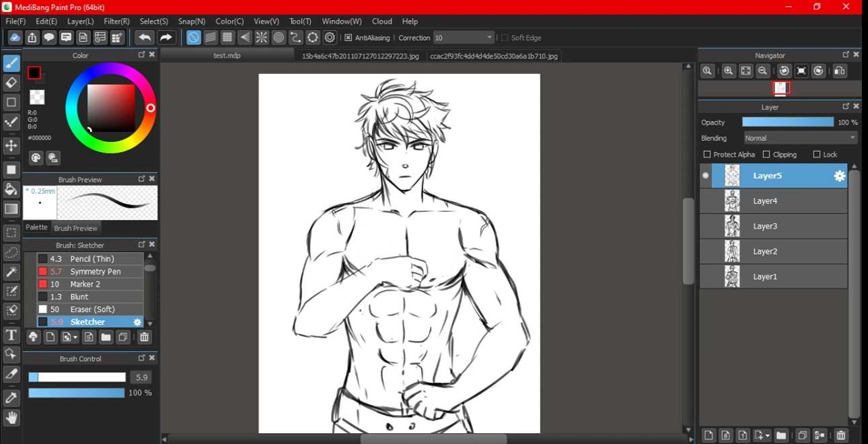Select the Lasso selection tool
Viewport: 868px width, 444px height.
pyautogui.click(x=11, y=252)
